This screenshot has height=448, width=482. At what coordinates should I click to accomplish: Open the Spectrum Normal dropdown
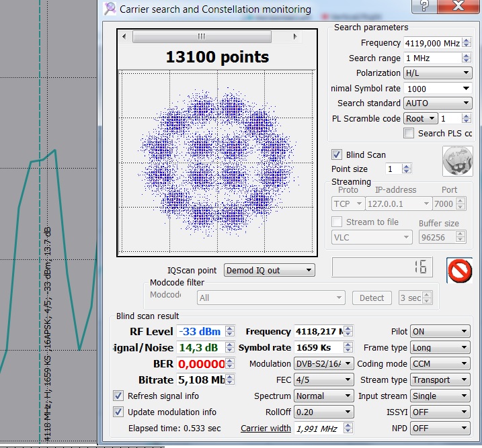[324, 396]
